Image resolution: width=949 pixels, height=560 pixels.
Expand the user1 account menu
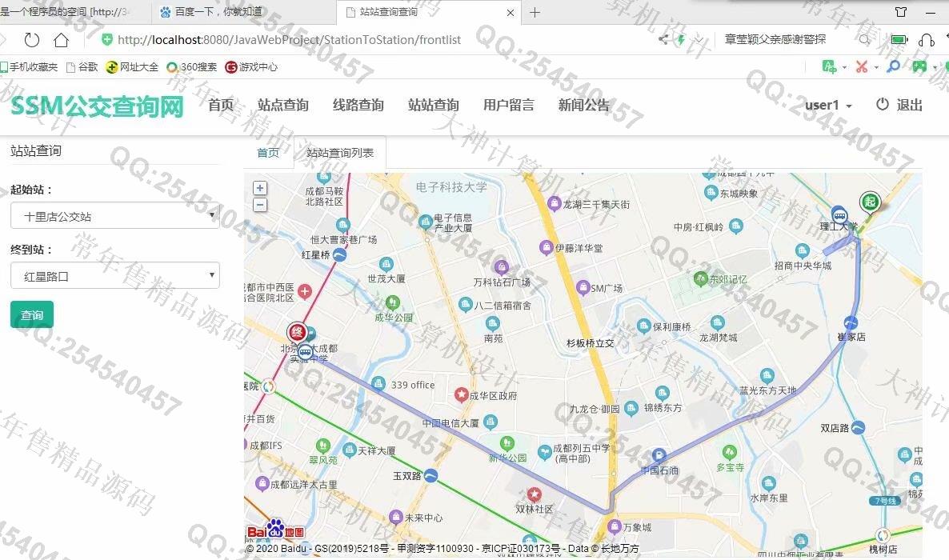tap(828, 106)
